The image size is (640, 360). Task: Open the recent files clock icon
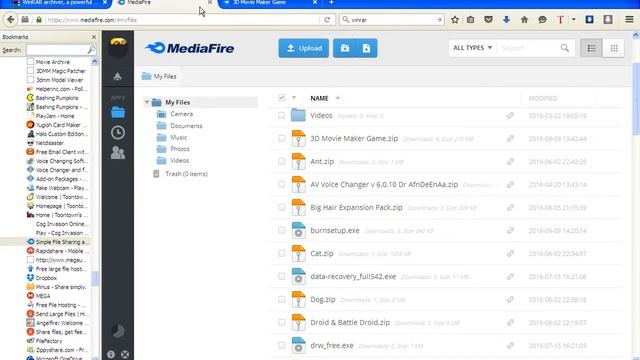point(118,133)
